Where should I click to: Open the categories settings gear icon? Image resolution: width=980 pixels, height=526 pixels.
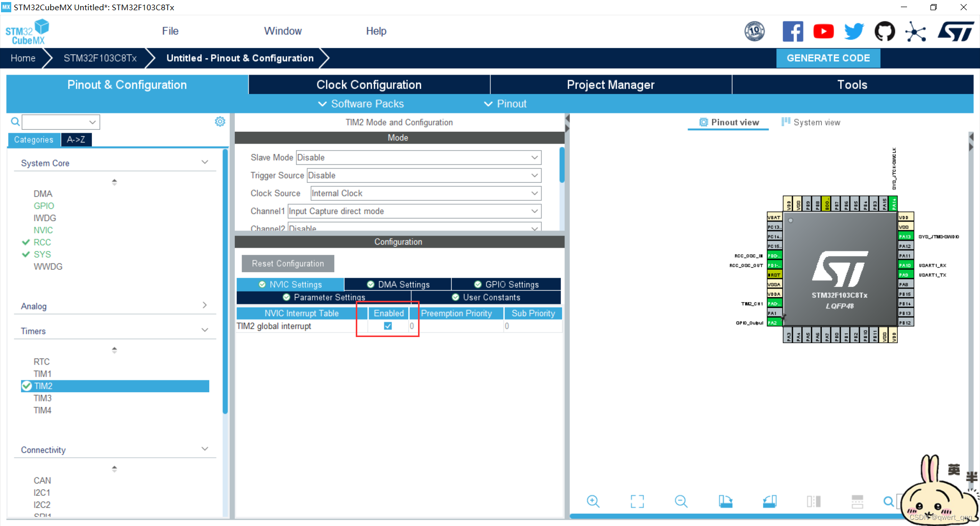[220, 122]
